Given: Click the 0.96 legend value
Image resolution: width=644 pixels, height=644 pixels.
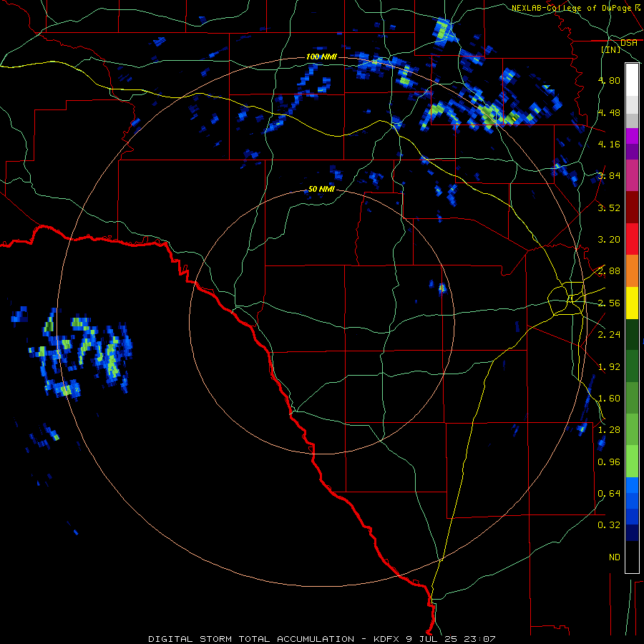Looking at the screenshot, I should tap(609, 462).
